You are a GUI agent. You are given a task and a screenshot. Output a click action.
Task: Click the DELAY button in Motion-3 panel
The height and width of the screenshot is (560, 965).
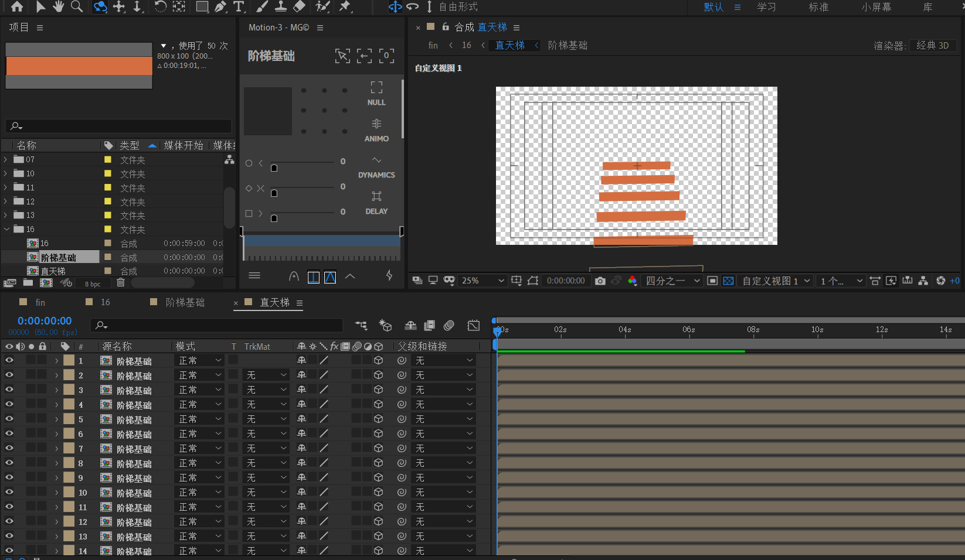click(376, 203)
